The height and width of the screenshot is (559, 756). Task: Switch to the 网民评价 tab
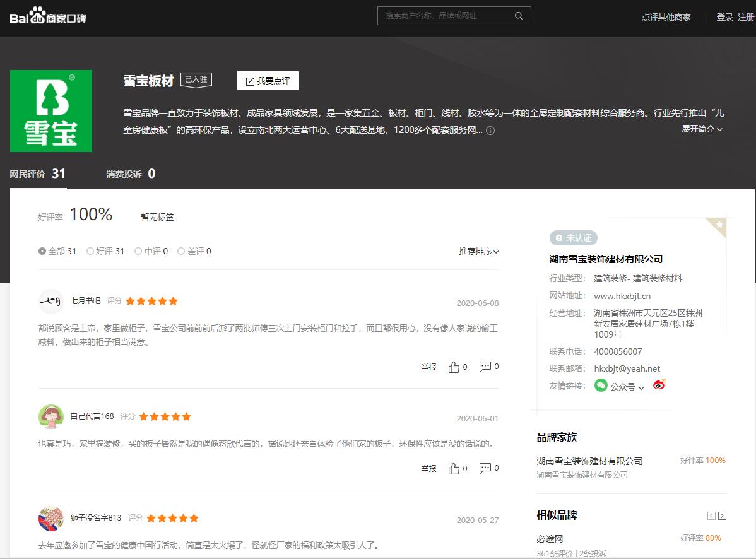[x=38, y=174]
